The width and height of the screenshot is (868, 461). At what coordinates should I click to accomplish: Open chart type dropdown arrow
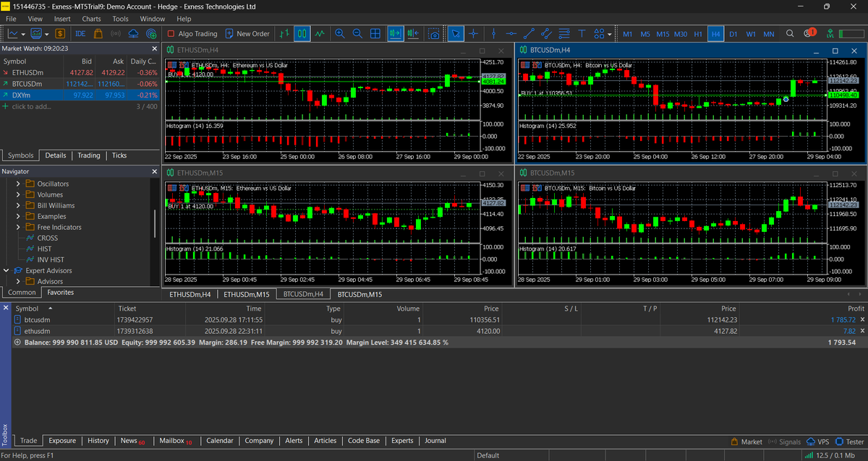[x=24, y=34]
